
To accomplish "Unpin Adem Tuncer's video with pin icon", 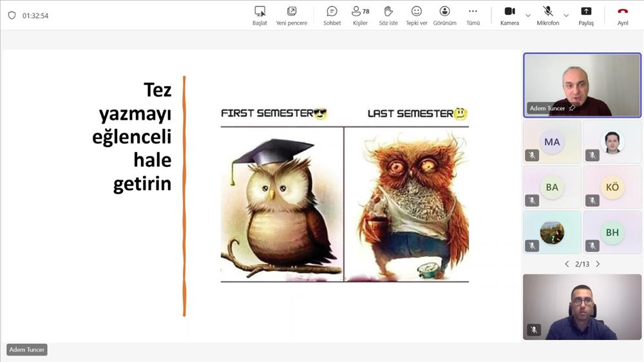I will pyautogui.click(x=571, y=108).
